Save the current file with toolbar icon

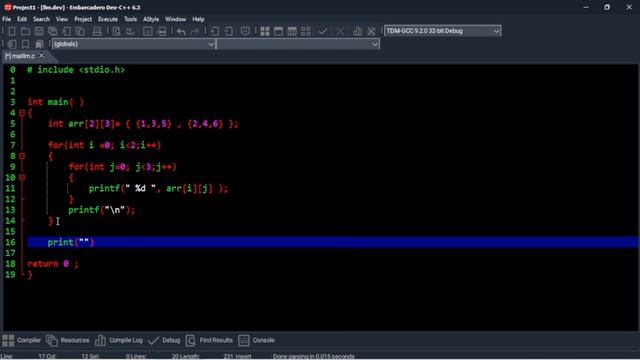[x=39, y=31]
